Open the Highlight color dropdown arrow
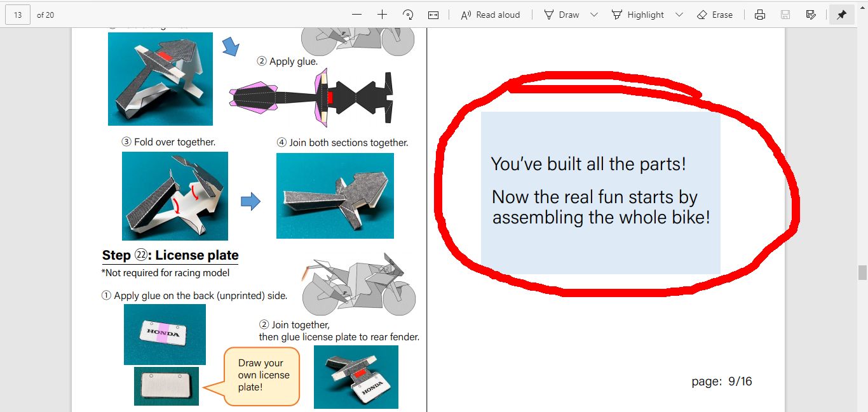The height and width of the screenshot is (412, 868). [679, 15]
